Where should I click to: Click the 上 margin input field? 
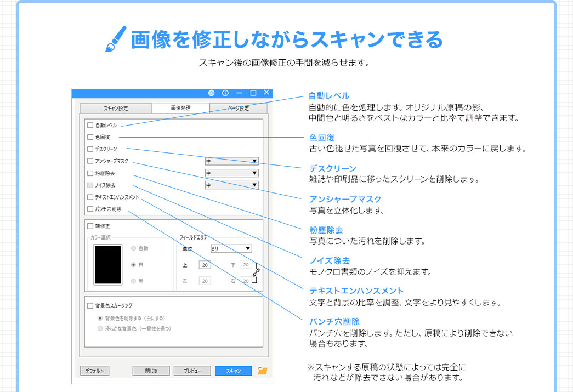pyautogui.click(x=205, y=265)
